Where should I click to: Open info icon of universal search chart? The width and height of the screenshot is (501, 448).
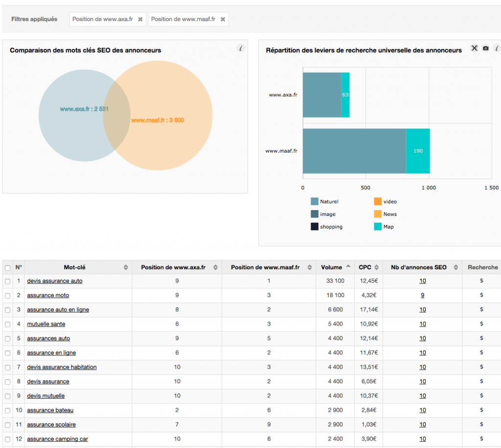coord(497,48)
